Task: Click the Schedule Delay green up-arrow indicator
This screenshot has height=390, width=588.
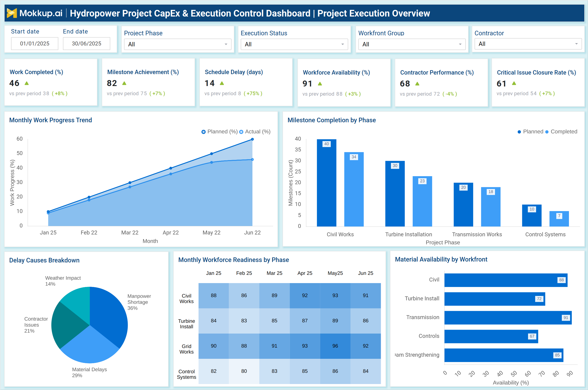Action: [x=222, y=83]
